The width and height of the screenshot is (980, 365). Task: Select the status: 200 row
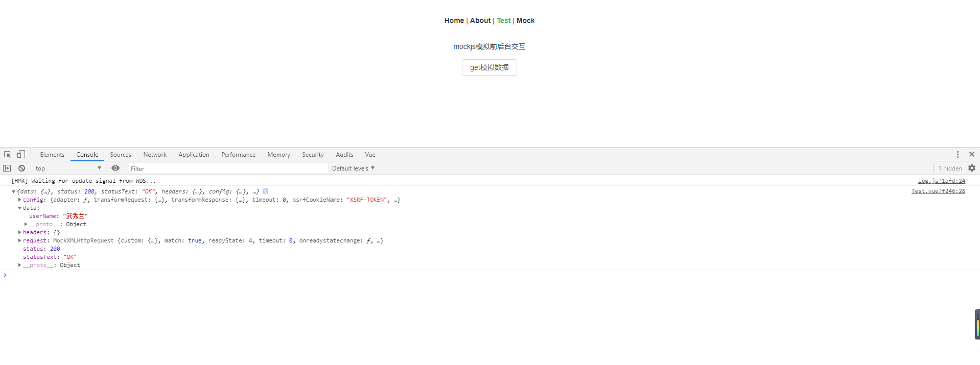click(41, 249)
